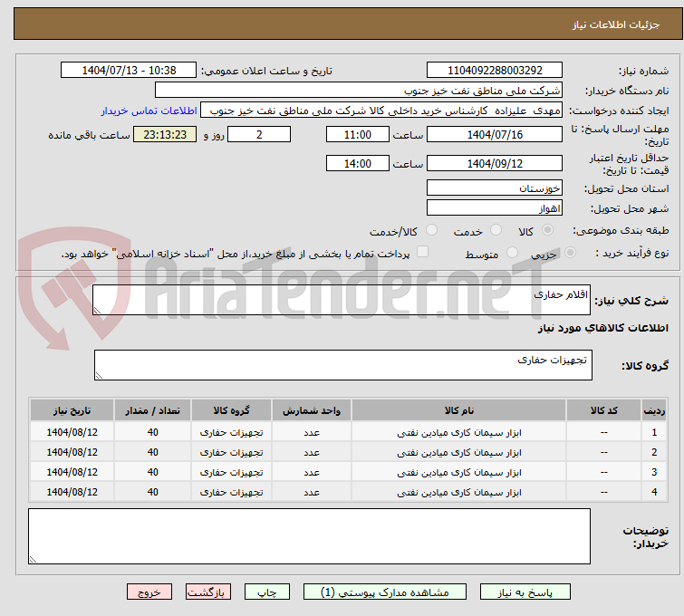The width and height of the screenshot is (684, 616).
Task: Click unit عدد in row 3
Action: pos(312,472)
